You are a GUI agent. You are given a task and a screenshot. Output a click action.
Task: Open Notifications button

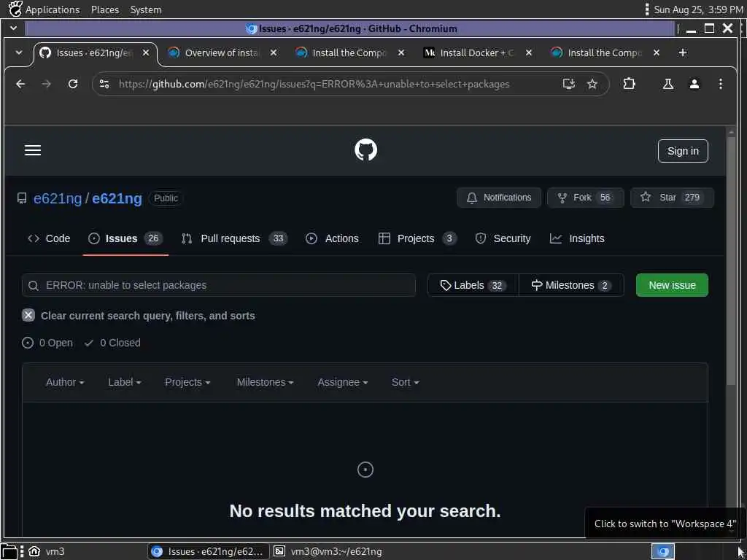pos(499,198)
